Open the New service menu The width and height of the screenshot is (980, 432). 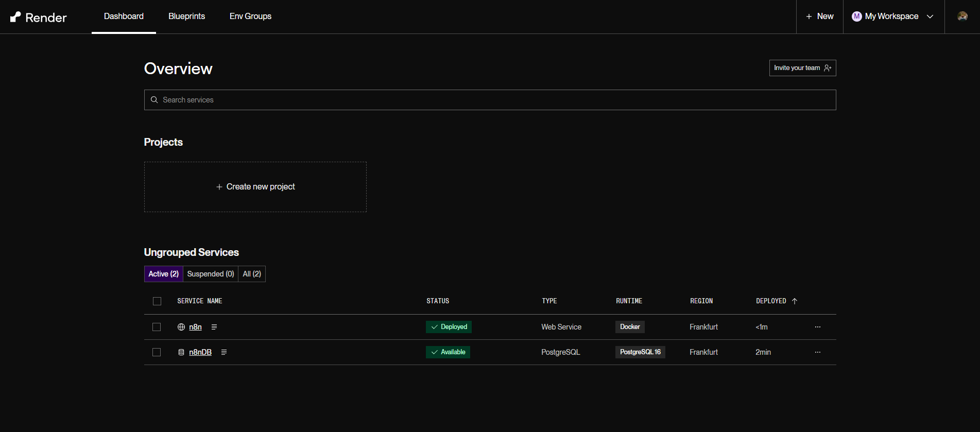click(820, 16)
